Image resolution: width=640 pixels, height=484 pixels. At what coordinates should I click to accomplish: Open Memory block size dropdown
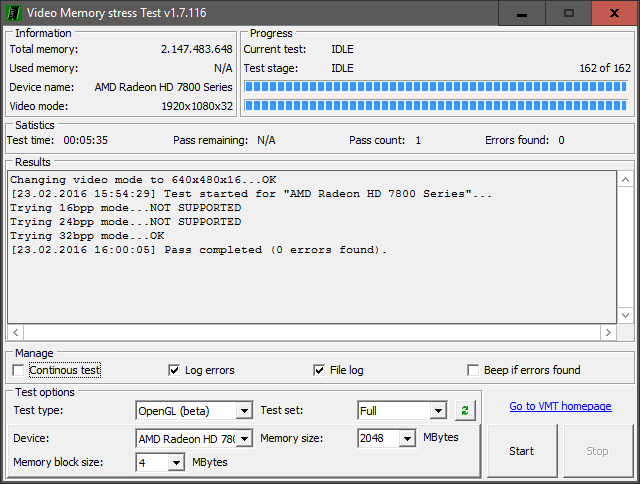coord(176,463)
